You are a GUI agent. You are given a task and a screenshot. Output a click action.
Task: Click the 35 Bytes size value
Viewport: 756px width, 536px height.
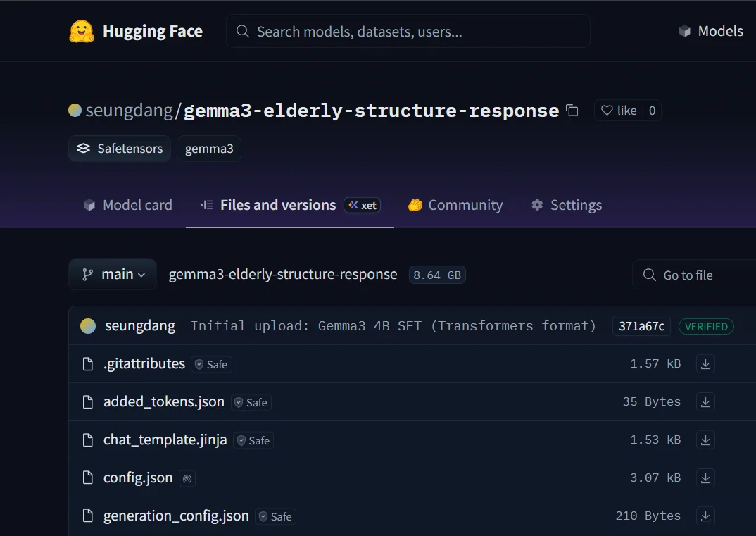click(651, 402)
